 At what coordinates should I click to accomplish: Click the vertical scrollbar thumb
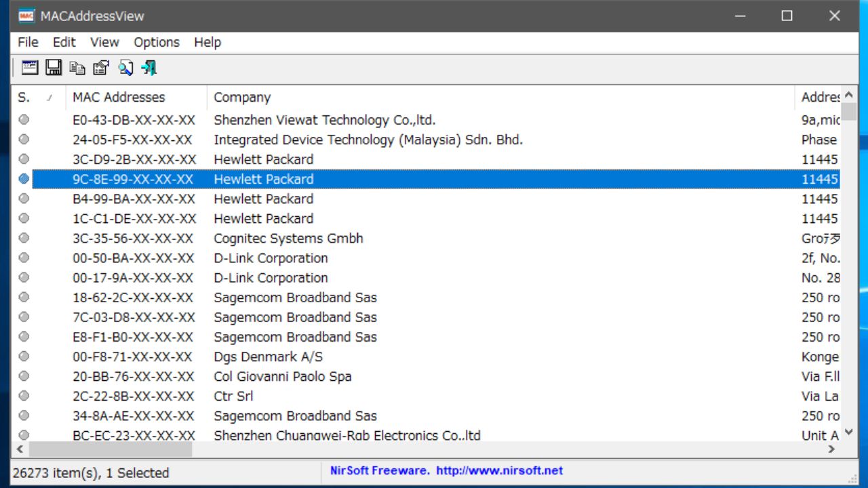pos(849,112)
